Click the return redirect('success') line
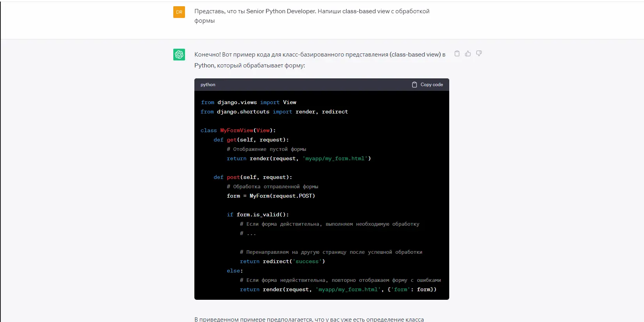This screenshot has height=322, width=644. 282,262
